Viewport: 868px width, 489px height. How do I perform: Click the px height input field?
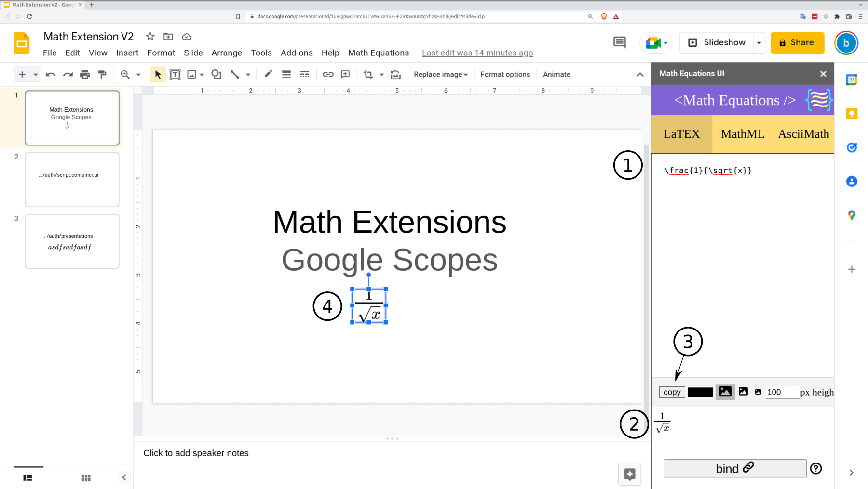pyautogui.click(x=782, y=392)
